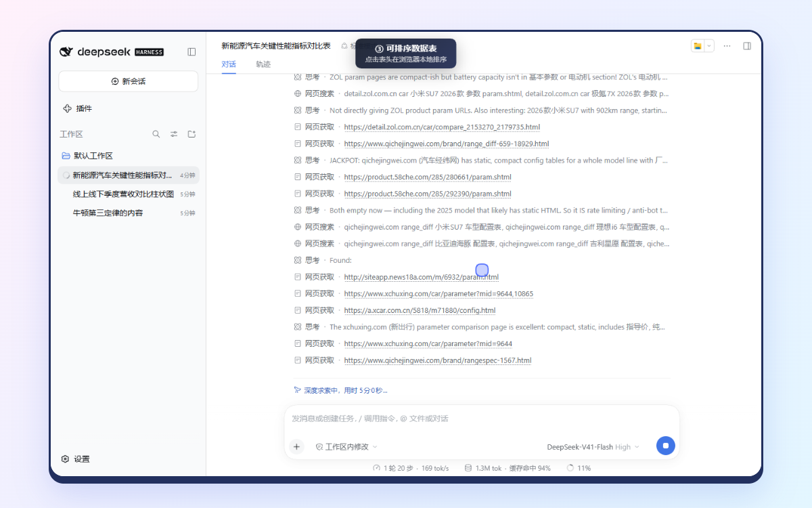812x508 pixels.
Task: Open link a.xcar.com.cn/5818/m71880/config.html
Action: click(x=420, y=310)
